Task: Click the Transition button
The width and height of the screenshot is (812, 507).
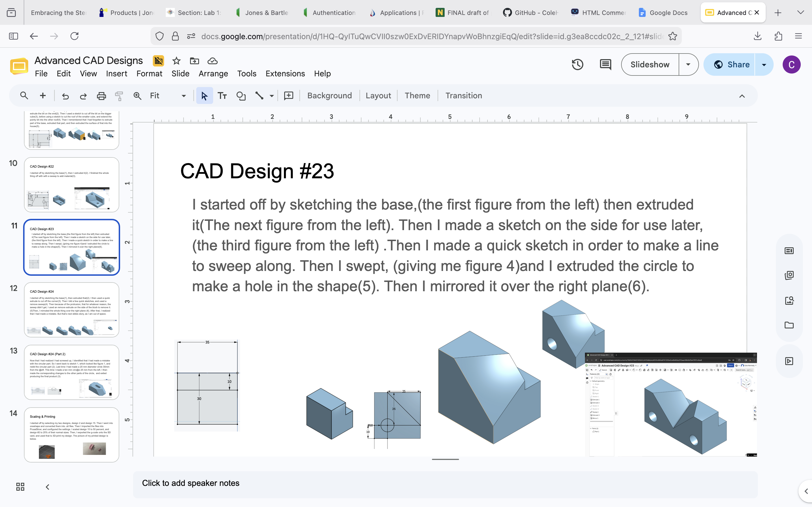Action: pyautogui.click(x=464, y=96)
